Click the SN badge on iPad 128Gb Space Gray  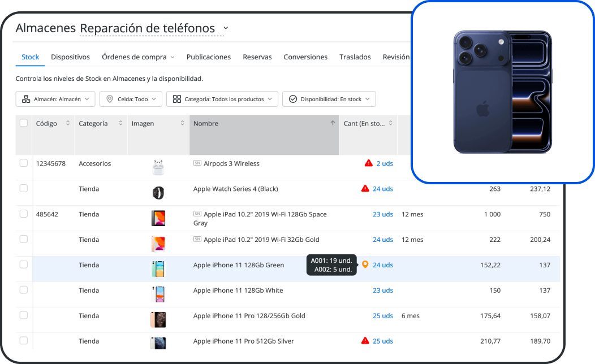pos(197,214)
